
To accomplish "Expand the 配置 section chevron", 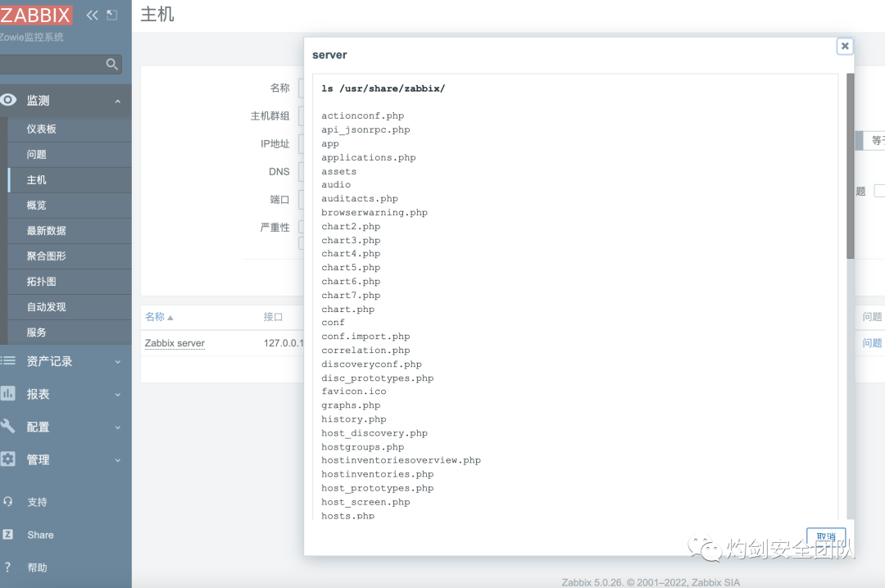I will pyautogui.click(x=118, y=427).
